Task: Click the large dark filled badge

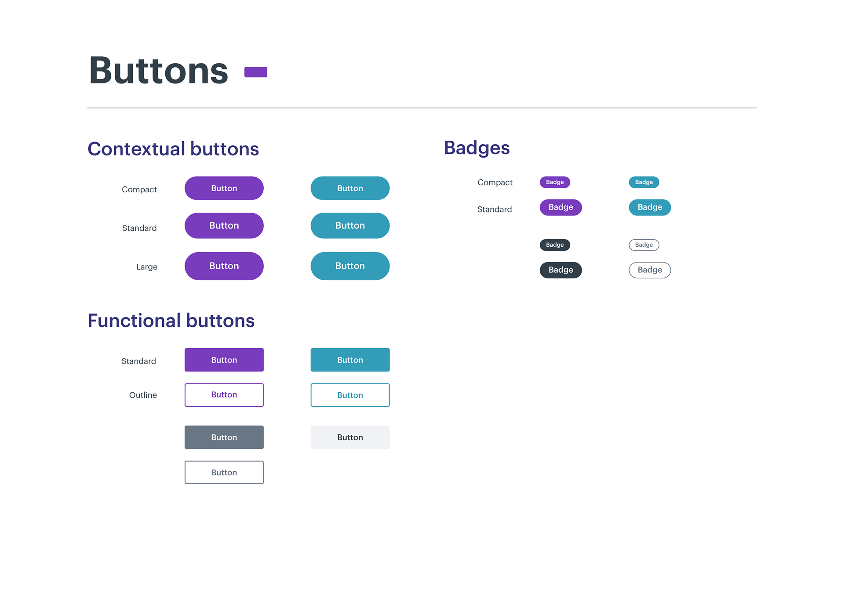Action: [560, 270]
